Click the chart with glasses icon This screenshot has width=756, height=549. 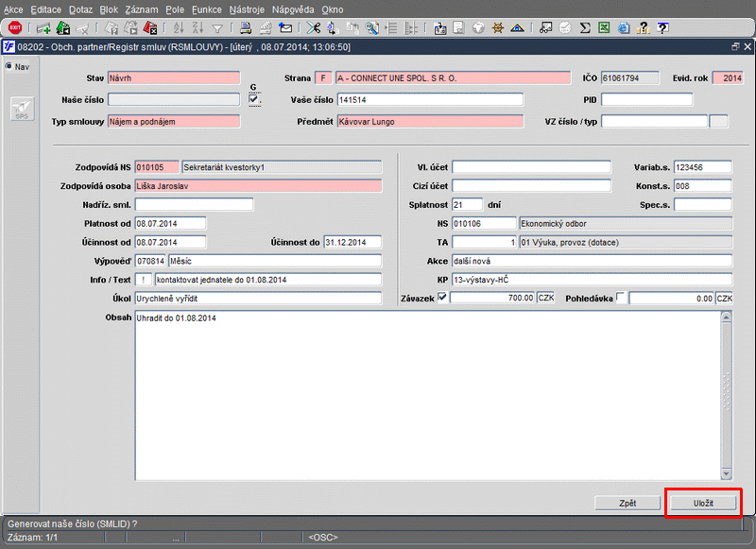[x=545, y=28]
